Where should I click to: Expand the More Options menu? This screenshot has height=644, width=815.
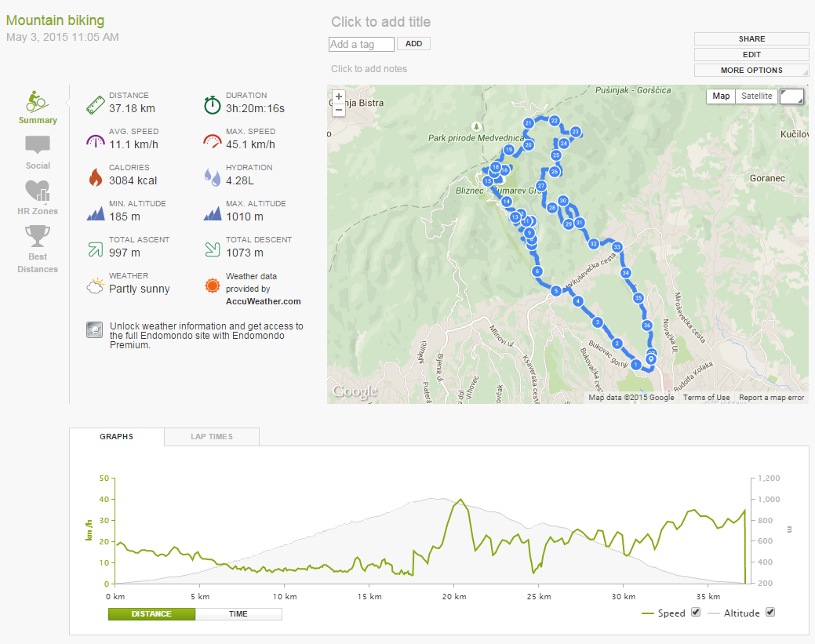[x=751, y=71]
